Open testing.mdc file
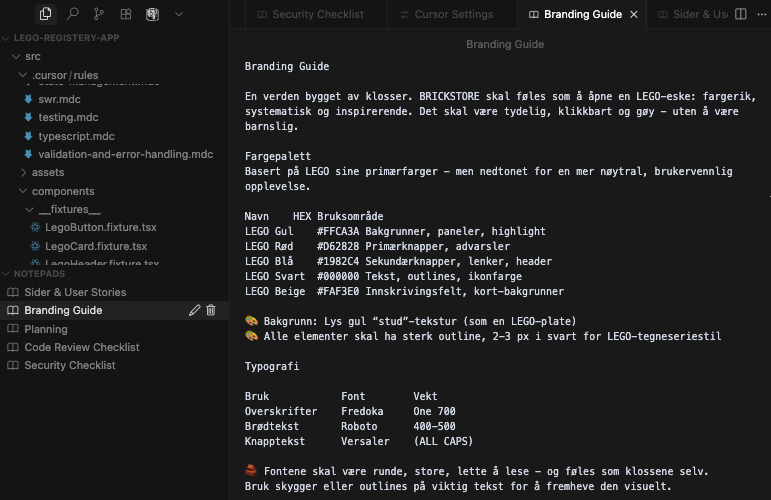This screenshot has width=771, height=500. pyautogui.click(x=68, y=118)
